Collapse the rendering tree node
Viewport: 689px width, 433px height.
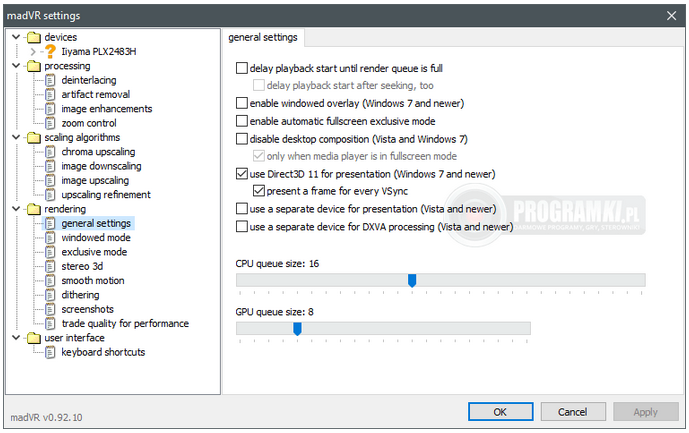pos(16,209)
